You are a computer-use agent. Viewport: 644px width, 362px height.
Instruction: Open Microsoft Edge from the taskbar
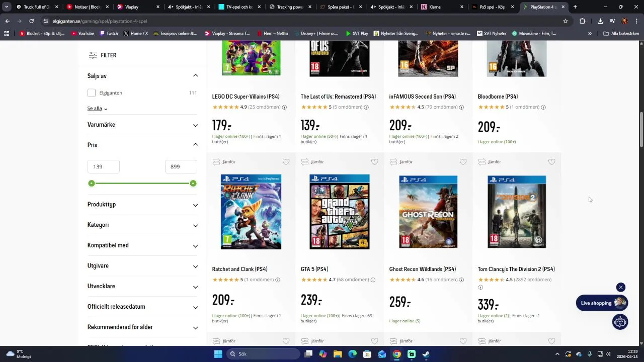[352, 354]
